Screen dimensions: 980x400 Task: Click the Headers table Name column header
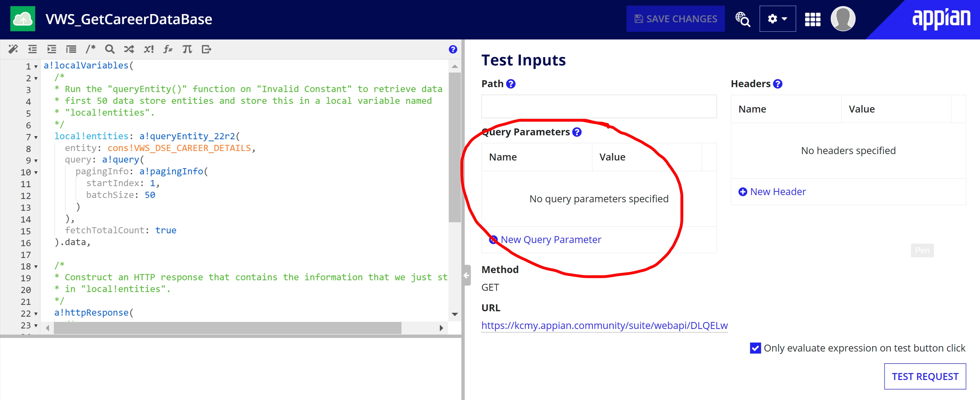pyautogui.click(x=752, y=109)
